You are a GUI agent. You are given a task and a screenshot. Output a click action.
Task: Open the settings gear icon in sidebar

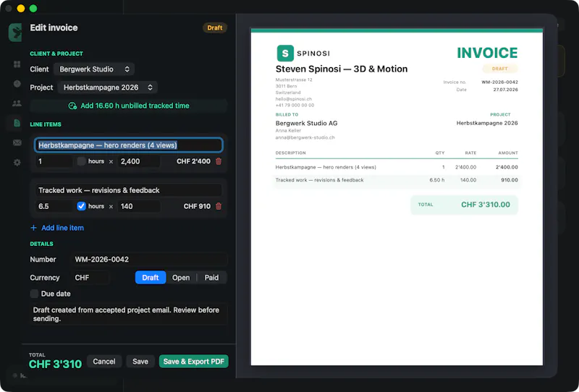[17, 162]
